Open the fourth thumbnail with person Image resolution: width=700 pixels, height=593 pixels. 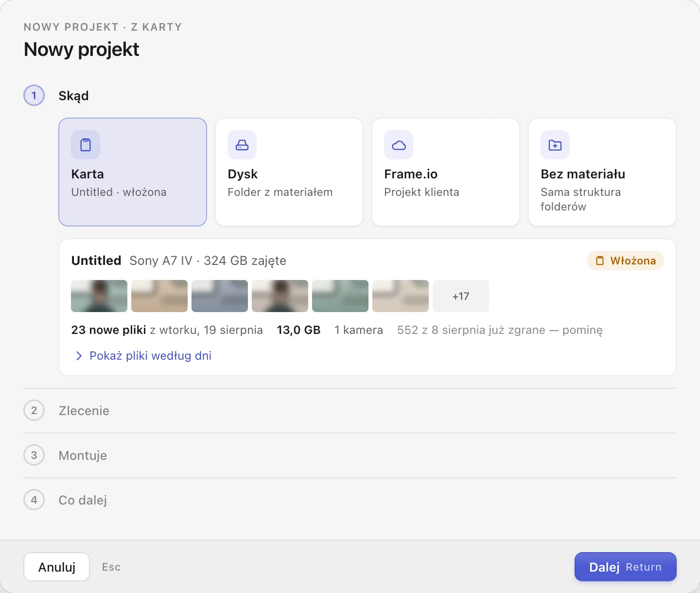280,296
